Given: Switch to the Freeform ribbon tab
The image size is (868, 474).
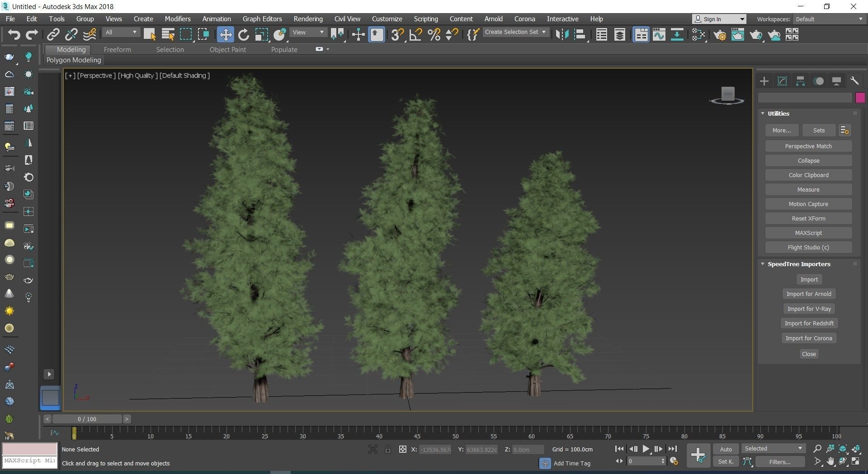Looking at the screenshot, I should point(117,50).
